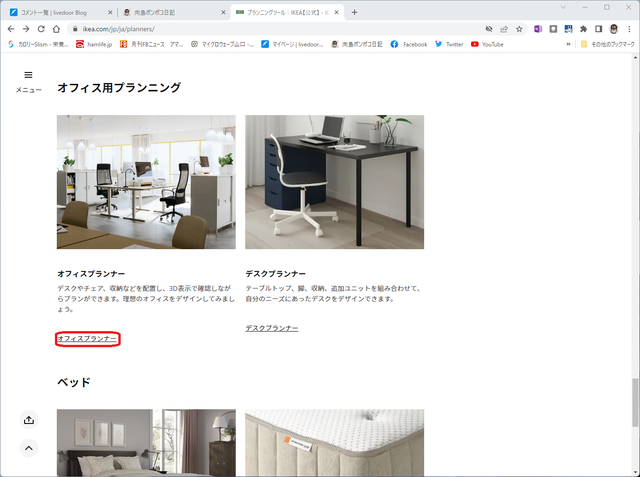Bookmark this page with star icon
The image size is (640, 477).
coord(519,29)
